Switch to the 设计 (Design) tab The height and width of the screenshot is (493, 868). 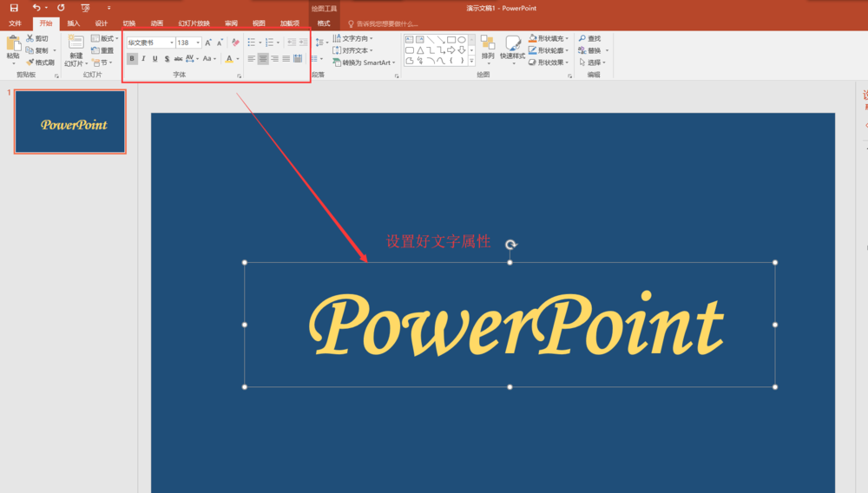tap(101, 23)
